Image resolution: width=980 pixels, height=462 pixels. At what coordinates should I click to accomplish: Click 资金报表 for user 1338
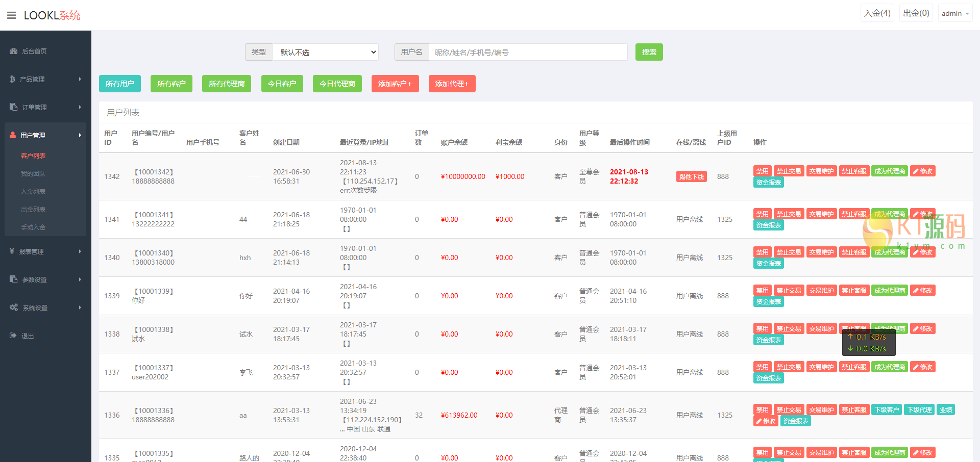coord(769,340)
